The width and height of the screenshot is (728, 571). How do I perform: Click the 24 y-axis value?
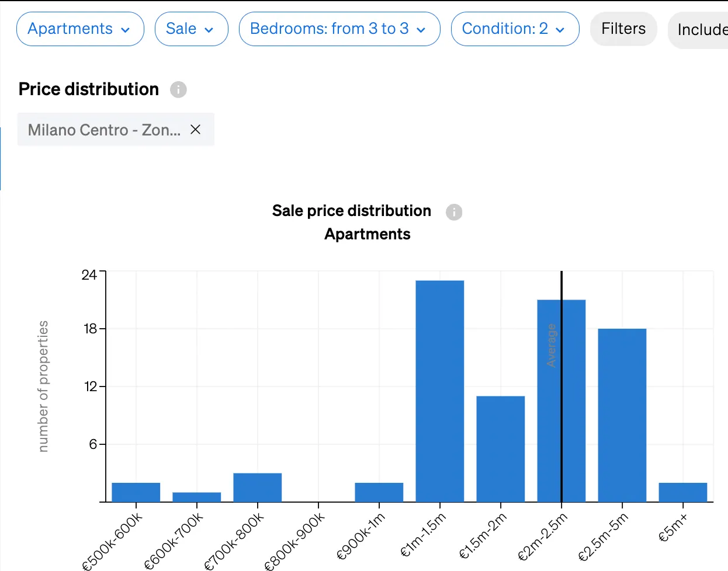coord(89,274)
